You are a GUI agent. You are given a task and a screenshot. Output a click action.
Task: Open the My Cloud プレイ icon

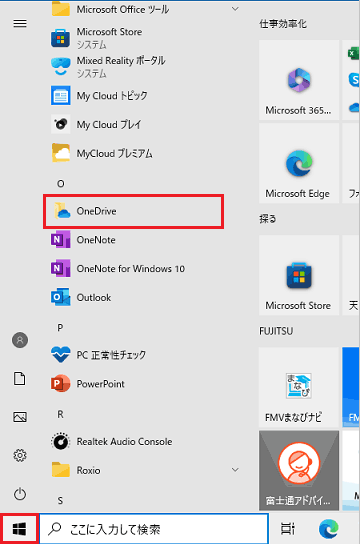point(61,124)
